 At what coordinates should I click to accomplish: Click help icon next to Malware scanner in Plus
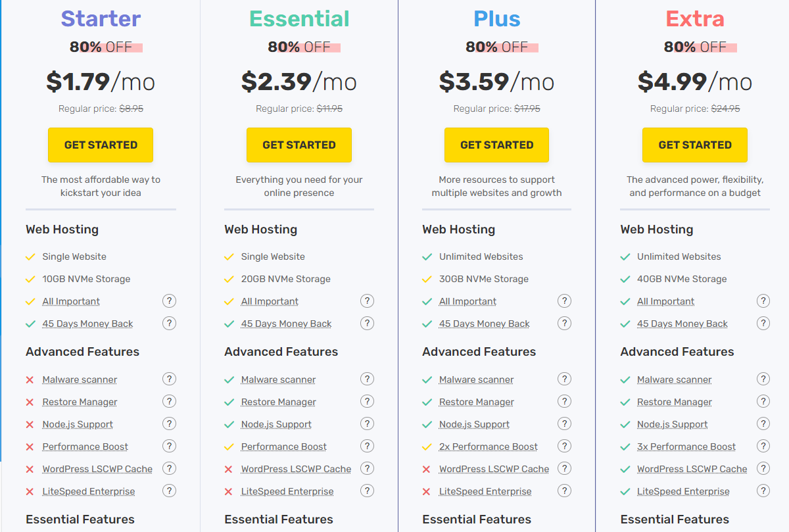pos(564,379)
